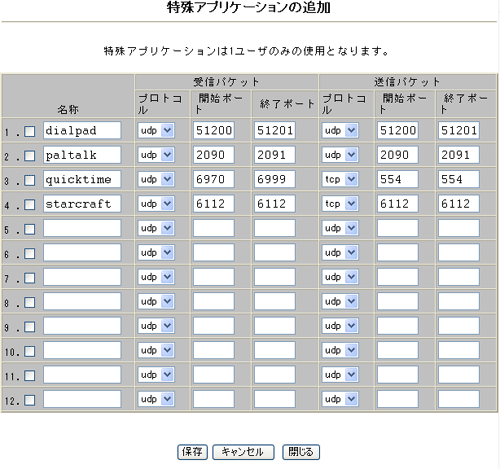The width and height of the screenshot is (500, 469).
Task: Click the empty name field in row 6
Action: pos(82,253)
